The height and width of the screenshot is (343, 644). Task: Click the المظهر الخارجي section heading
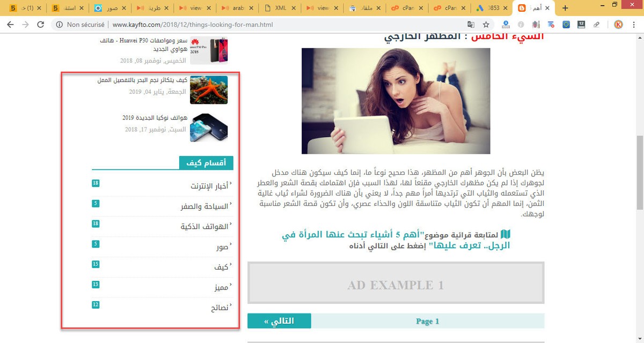(x=464, y=36)
